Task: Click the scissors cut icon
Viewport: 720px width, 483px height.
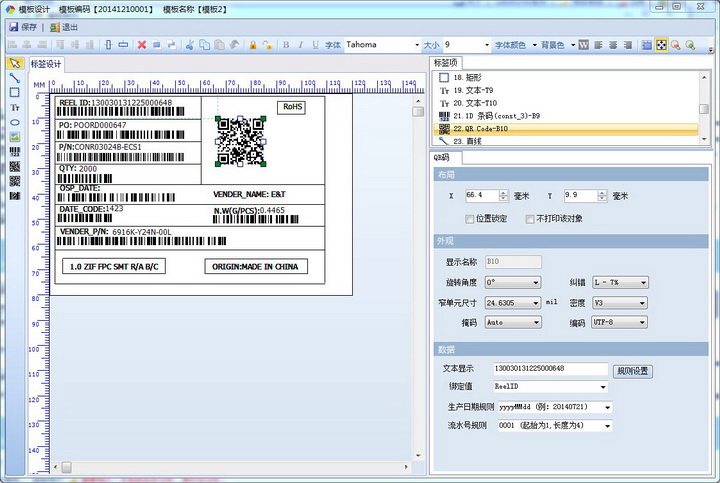Action: 191,45
